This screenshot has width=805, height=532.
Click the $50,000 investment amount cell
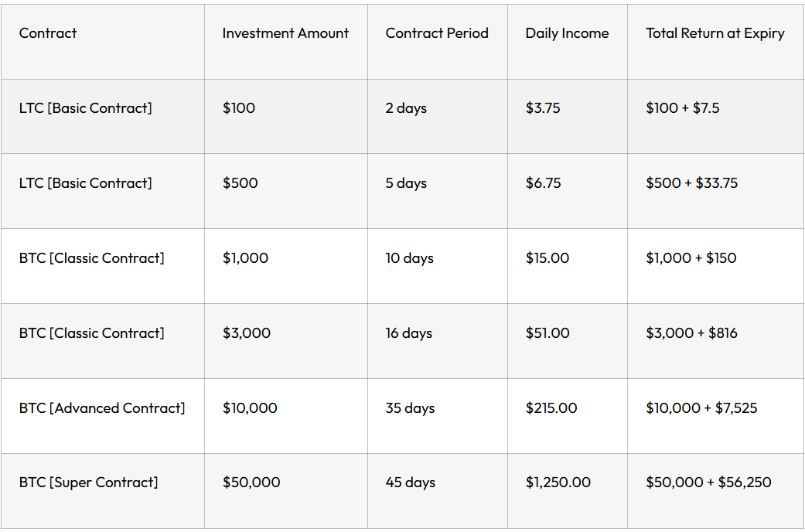tap(251, 483)
